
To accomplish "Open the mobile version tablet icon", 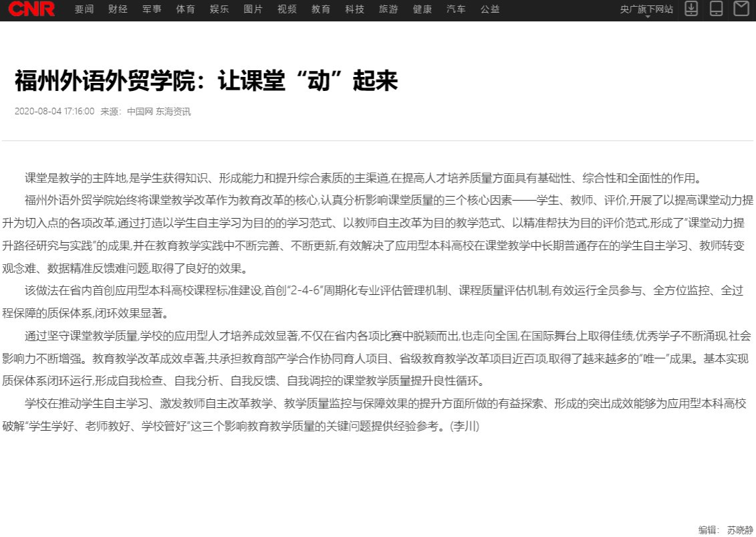I will 716,9.
